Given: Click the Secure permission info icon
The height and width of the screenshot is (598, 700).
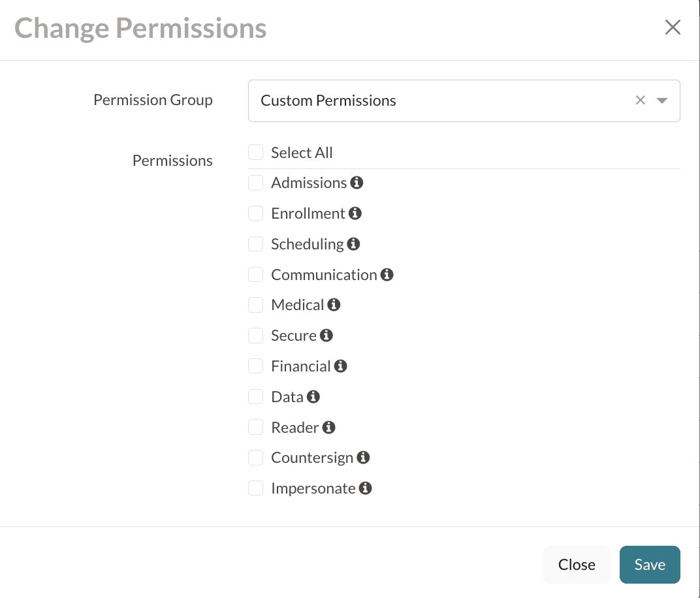Looking at the screenshot, I should (x=326, y=336).
